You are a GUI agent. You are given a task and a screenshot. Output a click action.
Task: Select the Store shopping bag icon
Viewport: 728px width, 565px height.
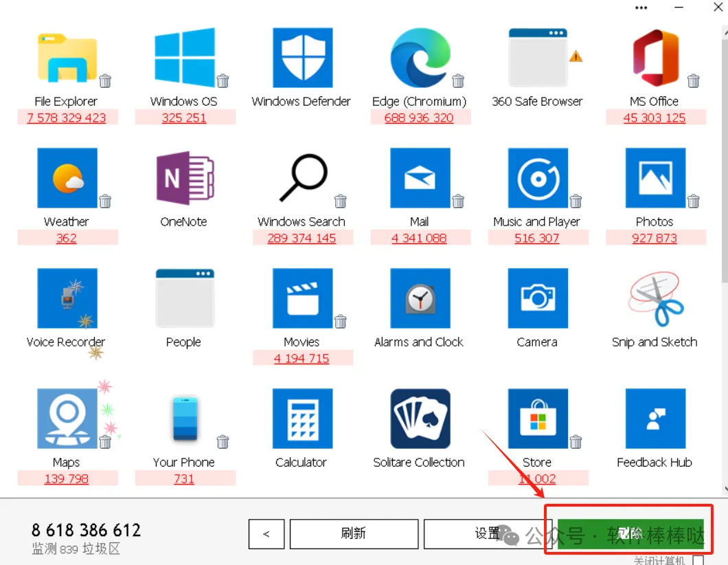coord(538,419)
